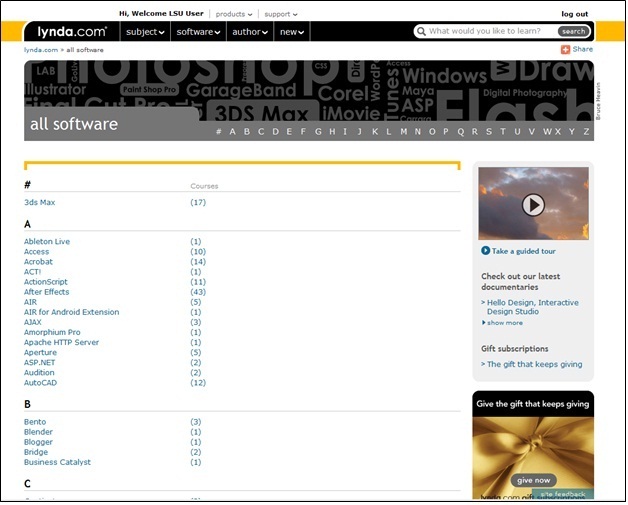Go to lynda.com breadcrumb link
This screenshot has width=628, height=505.
tap(41, 50)
